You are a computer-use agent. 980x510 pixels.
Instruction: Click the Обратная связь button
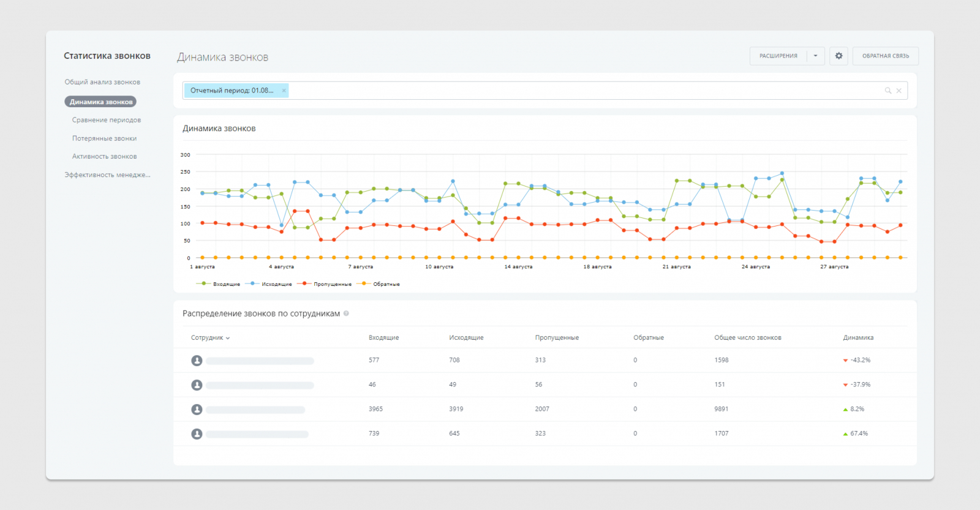click(x=885, y=56)
